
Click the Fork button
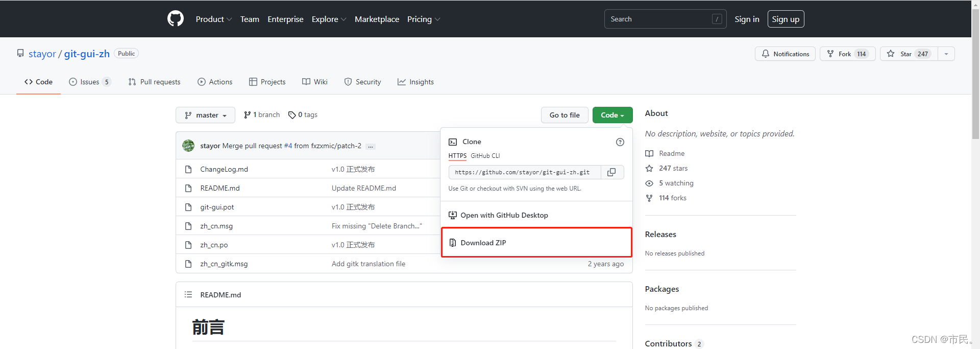point(847,54)
